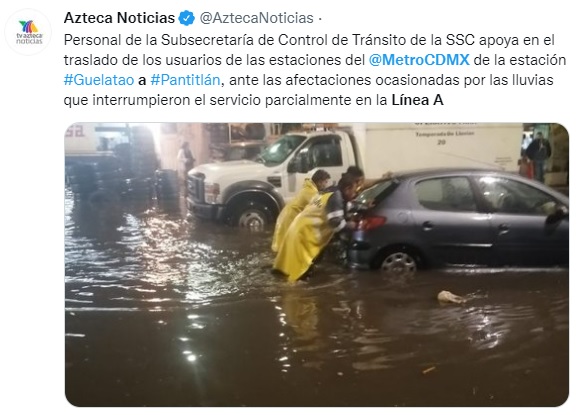Open the @AztecaNoticias handle link

point(256,18)
